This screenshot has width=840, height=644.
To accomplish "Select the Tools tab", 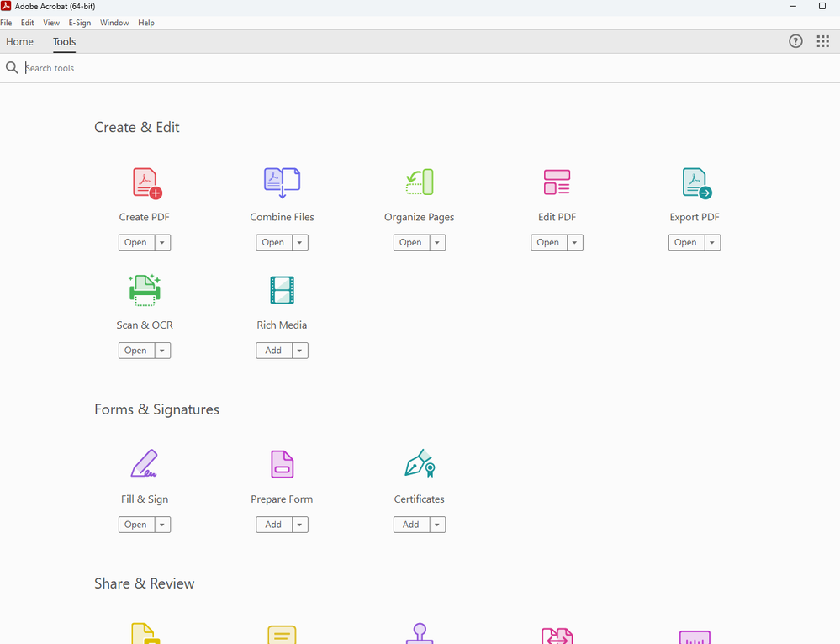I will pyautogui.click(x=64, y=41).
